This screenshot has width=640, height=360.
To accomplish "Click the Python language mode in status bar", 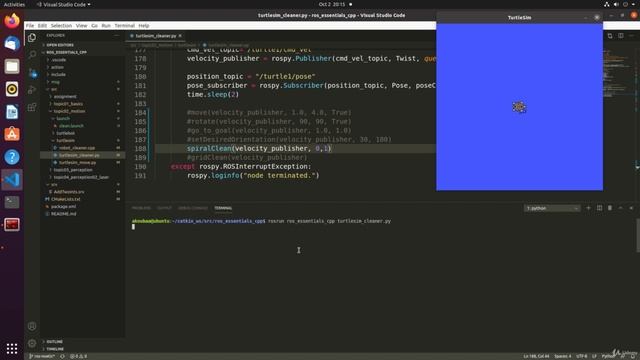I will [x=608, y=356].
